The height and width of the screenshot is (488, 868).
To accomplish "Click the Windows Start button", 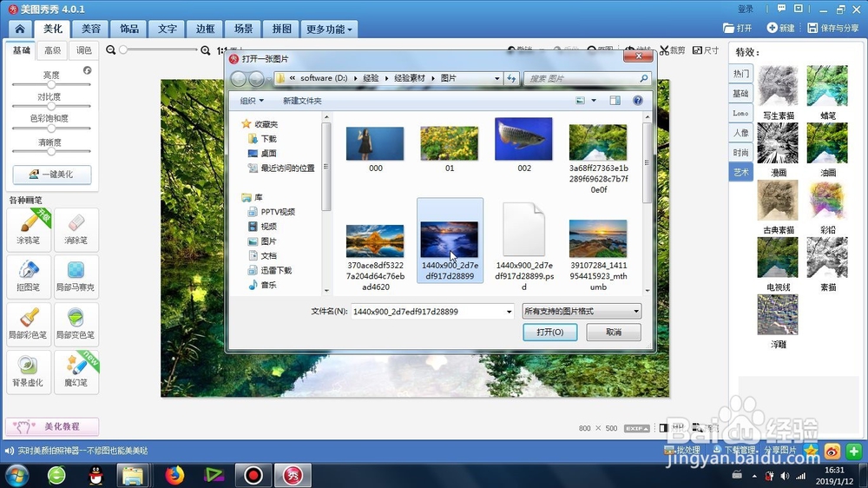I will (16, 475).
